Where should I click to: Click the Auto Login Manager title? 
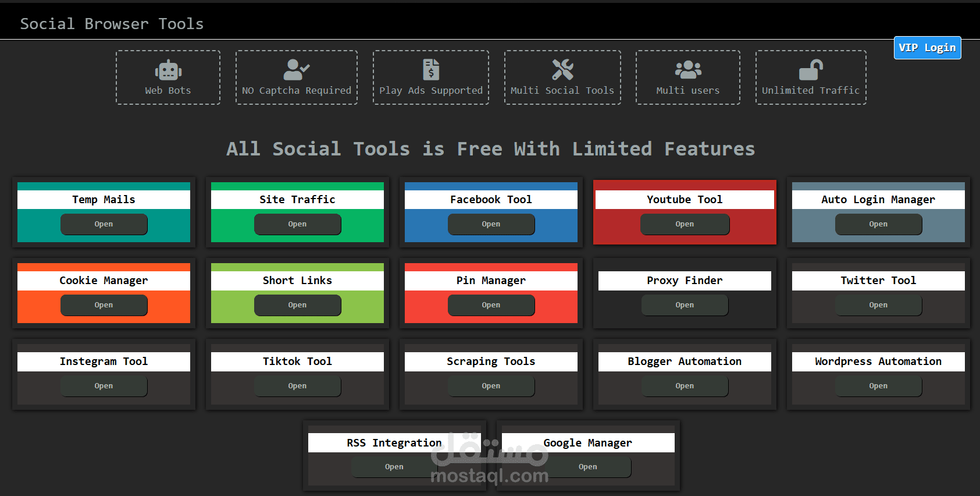878,200
